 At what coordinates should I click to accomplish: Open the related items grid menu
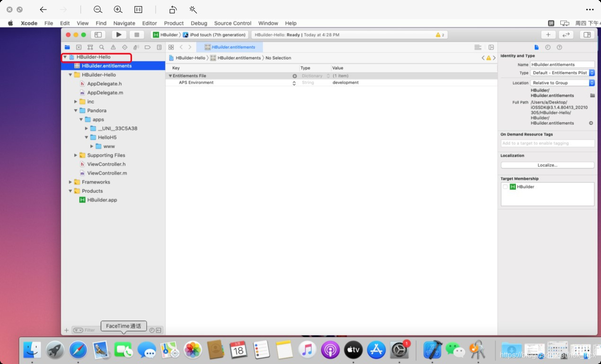click(171, 47)
